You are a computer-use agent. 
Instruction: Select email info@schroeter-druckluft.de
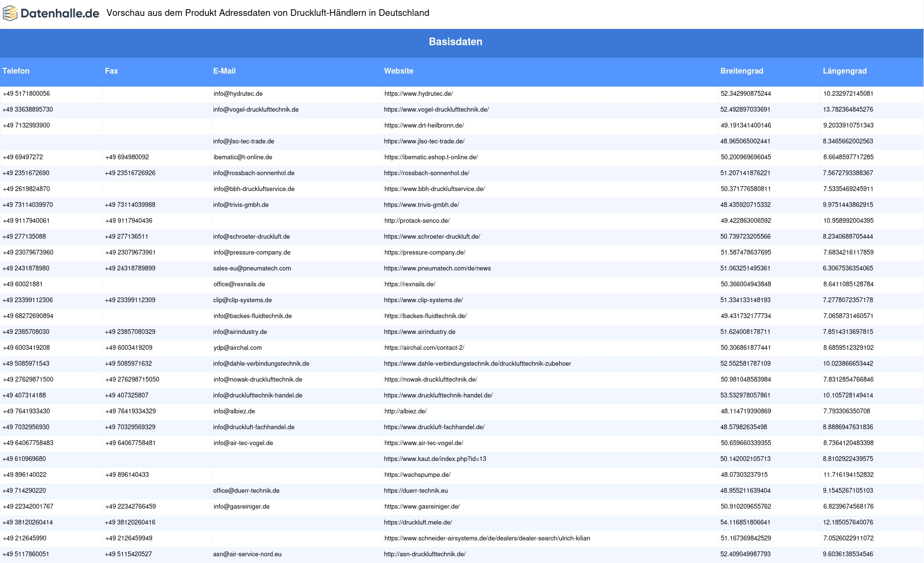click(252, 237)
